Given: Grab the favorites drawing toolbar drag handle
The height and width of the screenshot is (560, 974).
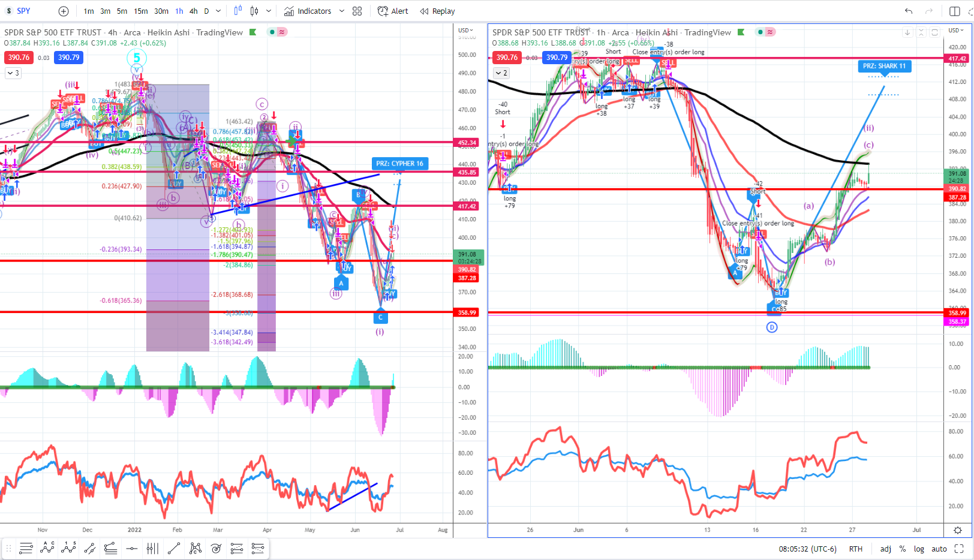Looking at the screenshot, I should (9, 548).
